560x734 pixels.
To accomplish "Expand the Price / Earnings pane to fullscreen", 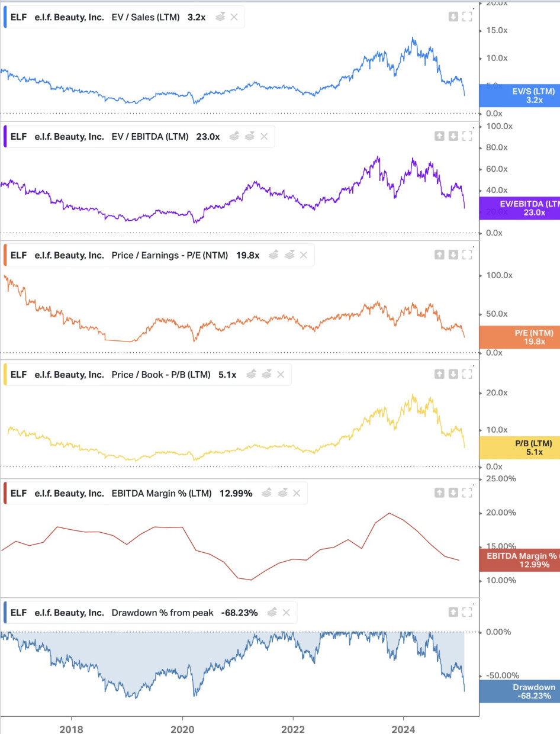I will point(468,255).
